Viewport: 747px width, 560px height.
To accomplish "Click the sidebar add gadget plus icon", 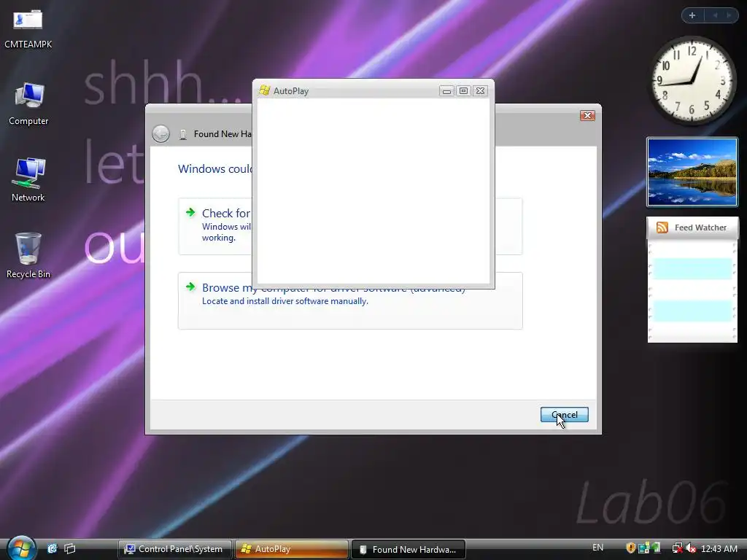I will [692, 15].
